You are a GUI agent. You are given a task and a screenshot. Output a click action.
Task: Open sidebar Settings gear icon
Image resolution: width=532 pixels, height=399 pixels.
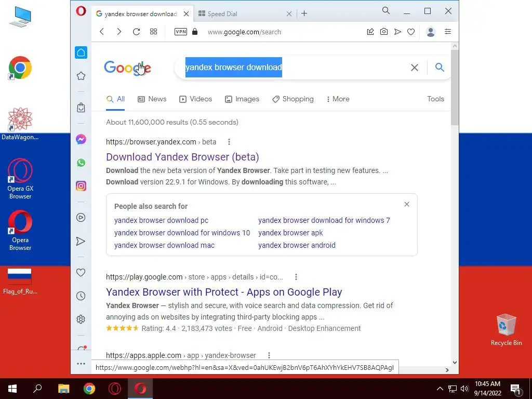pos(81,320)
